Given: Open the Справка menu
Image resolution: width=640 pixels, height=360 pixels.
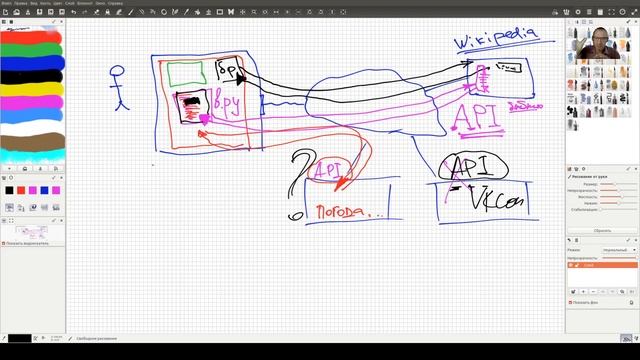Looking at the screenshot, I should [115, 3].
